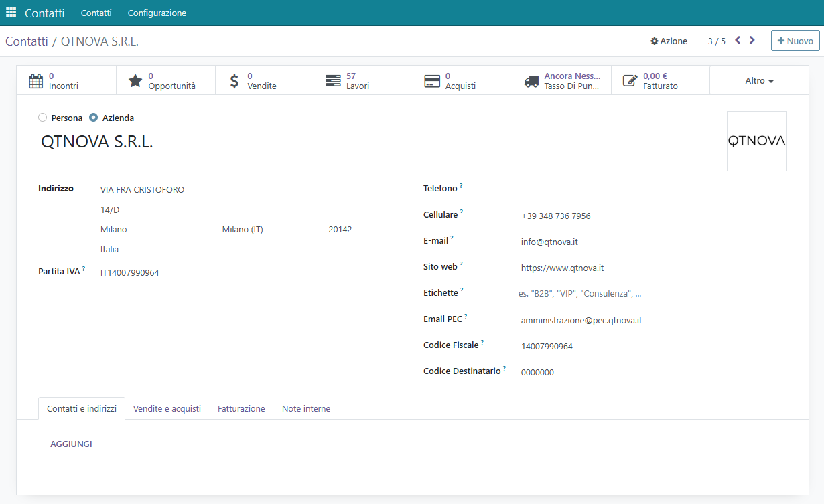Open the Azione gear dropdown
Screen dimensions: 824x504
coord(669,41)
